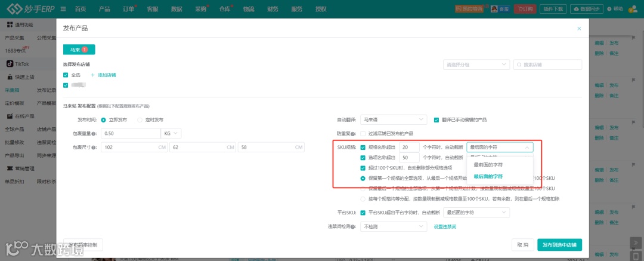Click the 数据同步 button
Image resolution: width=644 pixels, height=261 pixels.
click(x=587, y=8)
